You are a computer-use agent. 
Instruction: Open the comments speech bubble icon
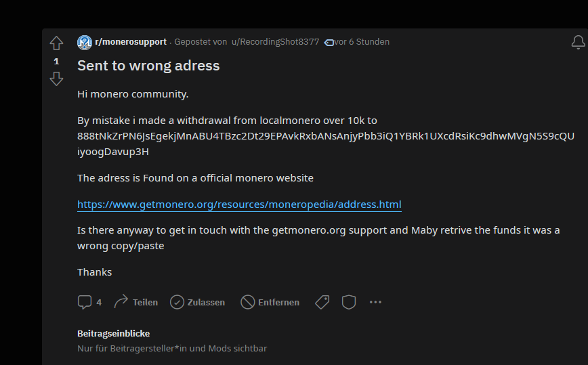point(85,302)
